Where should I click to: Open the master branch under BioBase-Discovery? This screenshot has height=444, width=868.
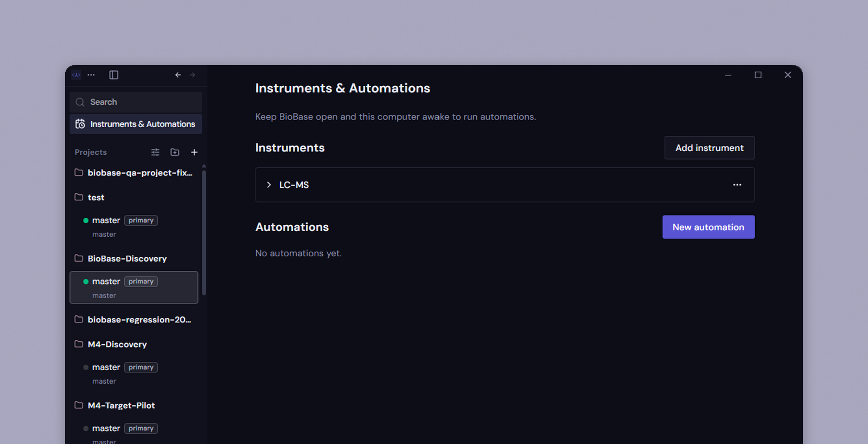click(x=134, y=288)
